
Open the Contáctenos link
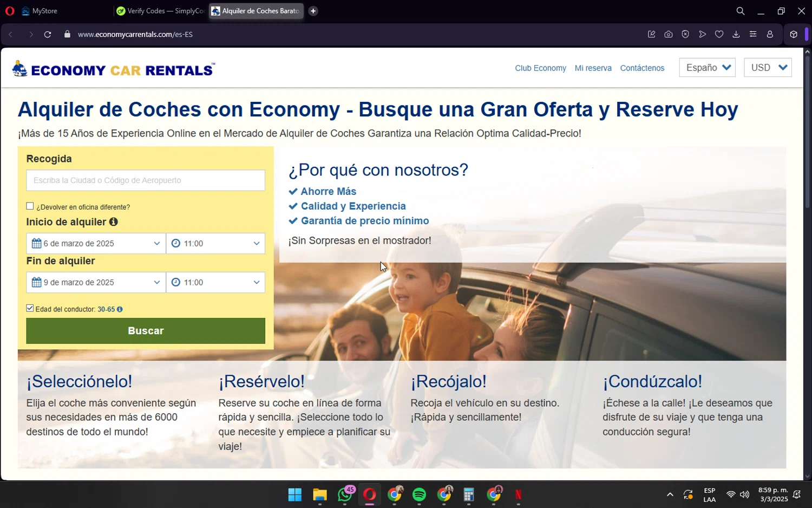pos(642,68)
